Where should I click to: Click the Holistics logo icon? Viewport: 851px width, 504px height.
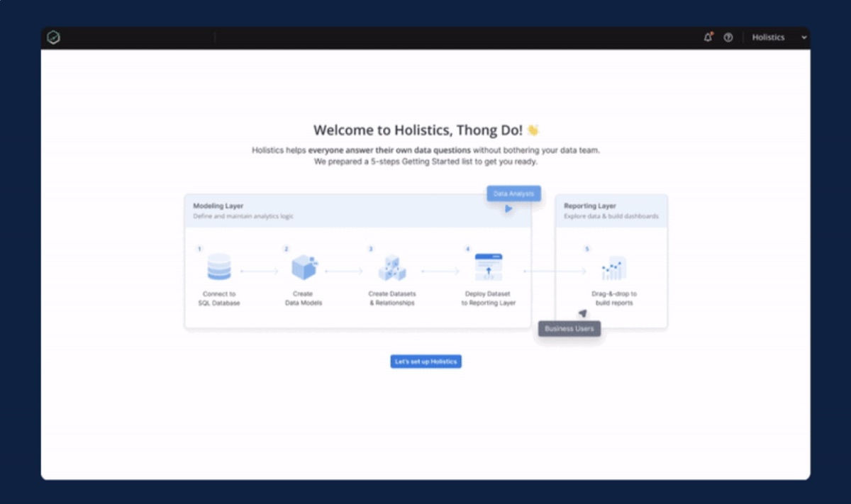(x=53, y=38)
